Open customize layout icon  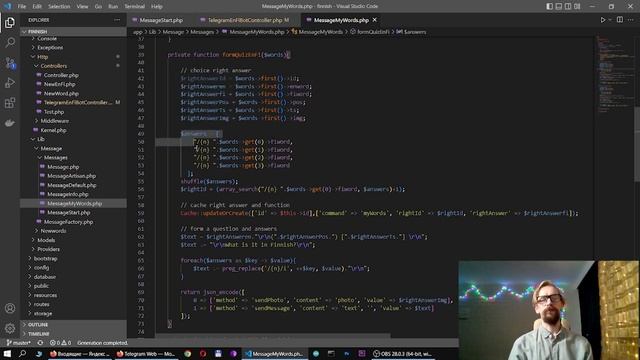click(x=577, y=6)
